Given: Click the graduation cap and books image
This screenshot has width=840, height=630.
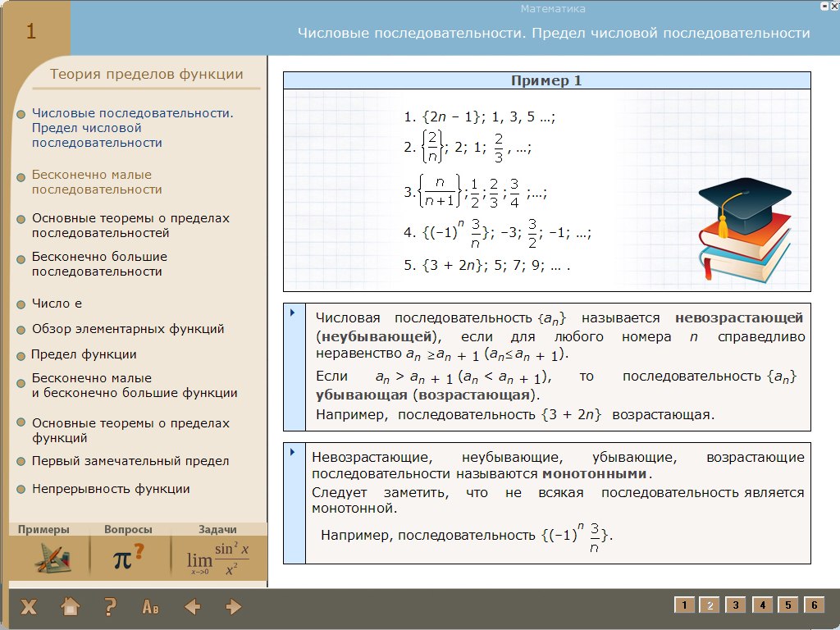Looking at the screenshot, I should [x=744, y=231].
